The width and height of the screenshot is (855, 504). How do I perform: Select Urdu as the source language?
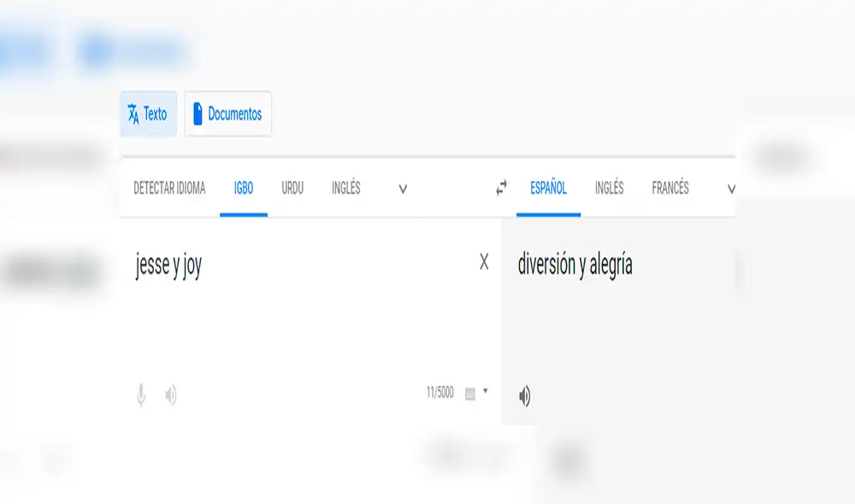coord(292,189)
